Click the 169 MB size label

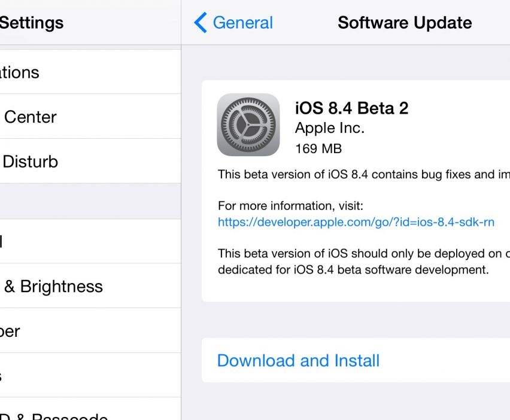(318, 148)
